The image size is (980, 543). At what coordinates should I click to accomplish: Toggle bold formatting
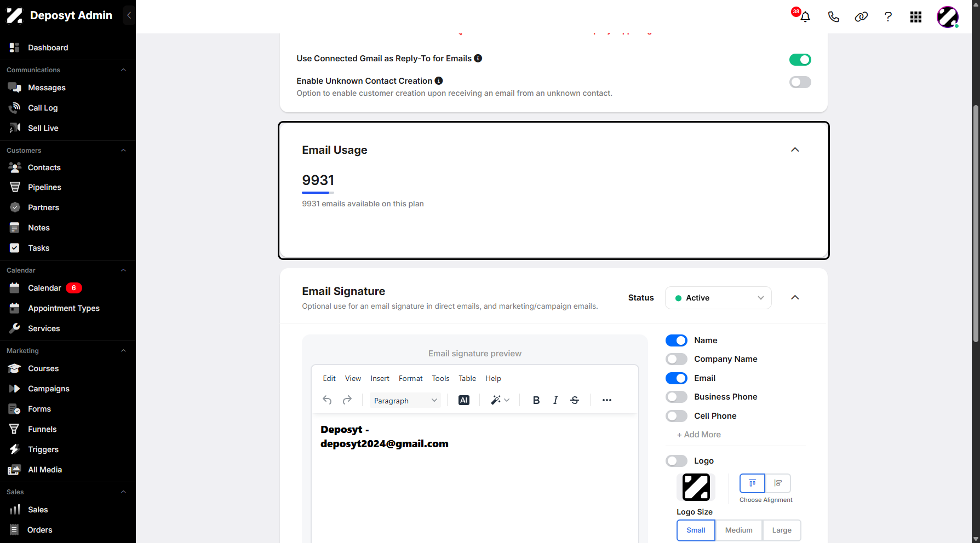536,400
